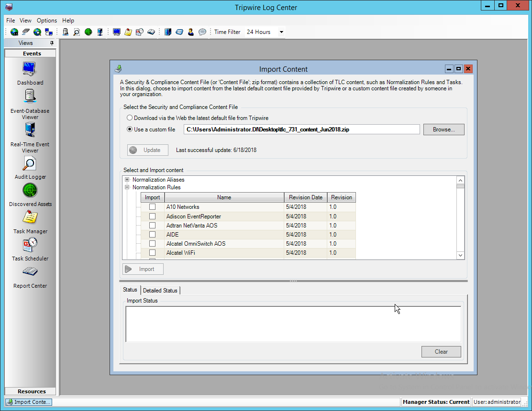Image resolution: width=532 pixels, height=411 pixels.
Task: Click the 'A10 Networks' name cell
Action: pos(224,206)
